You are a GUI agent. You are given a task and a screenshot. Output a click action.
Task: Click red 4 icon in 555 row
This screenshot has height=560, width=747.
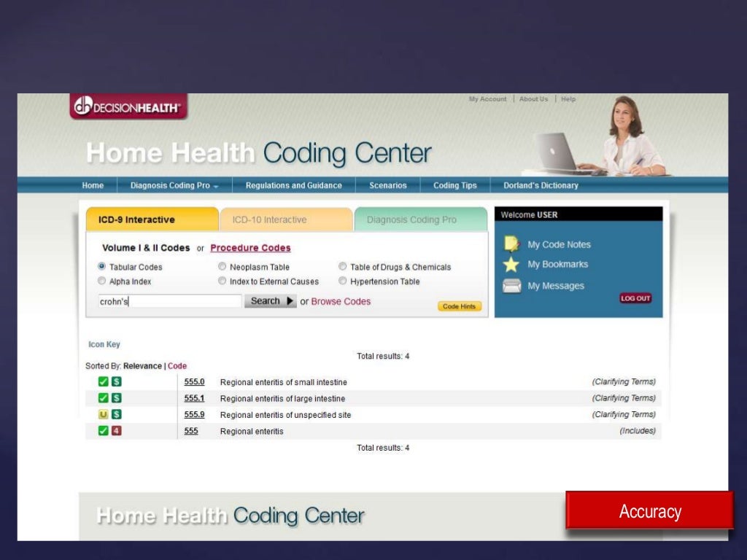pos(116,430)
